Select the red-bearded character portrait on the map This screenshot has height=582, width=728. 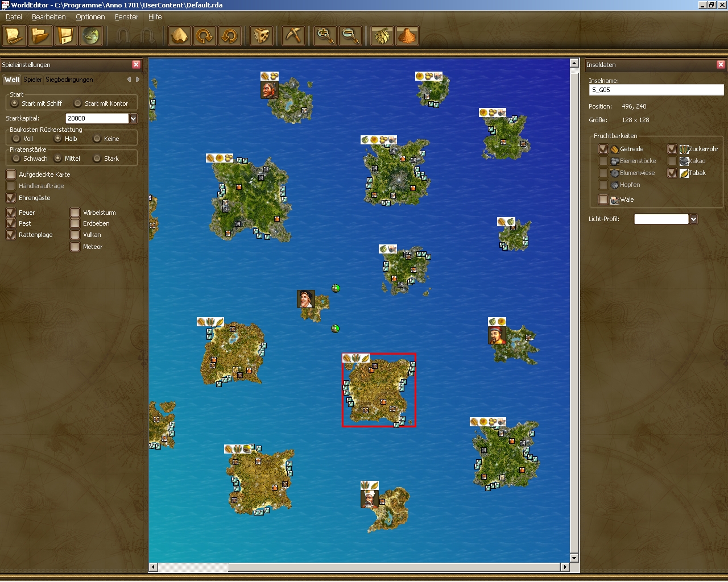(270, 90)
